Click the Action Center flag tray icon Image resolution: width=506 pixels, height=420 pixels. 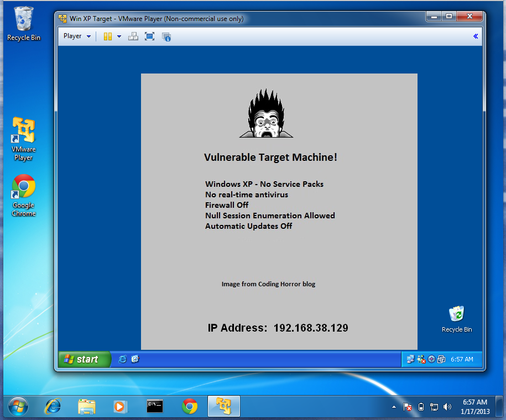point(407,407)
